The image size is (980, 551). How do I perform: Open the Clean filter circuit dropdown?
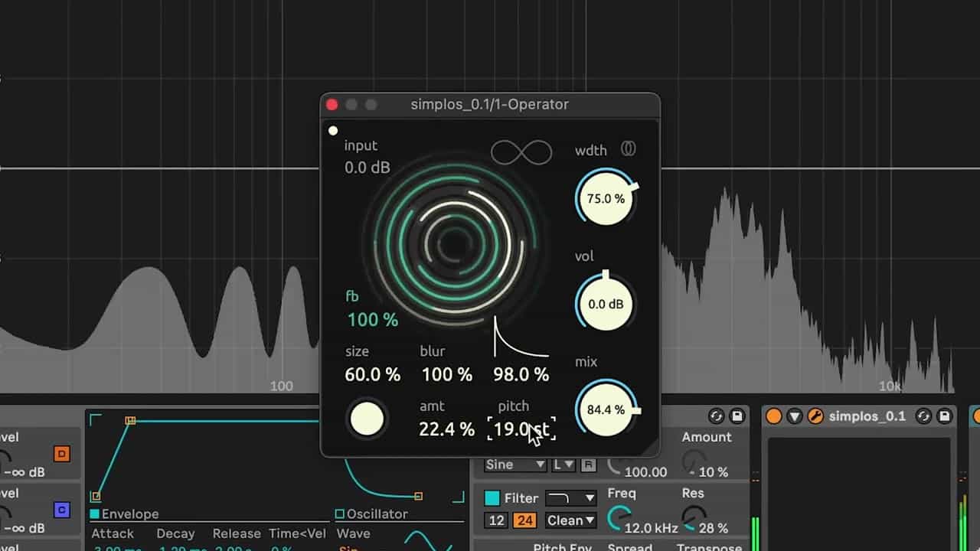[571, 520]
